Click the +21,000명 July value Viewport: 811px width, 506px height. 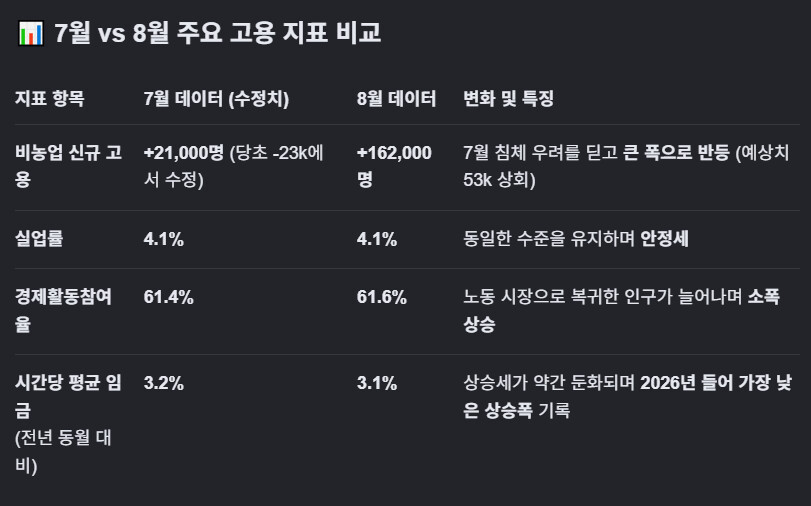click(x=184, y=153)
